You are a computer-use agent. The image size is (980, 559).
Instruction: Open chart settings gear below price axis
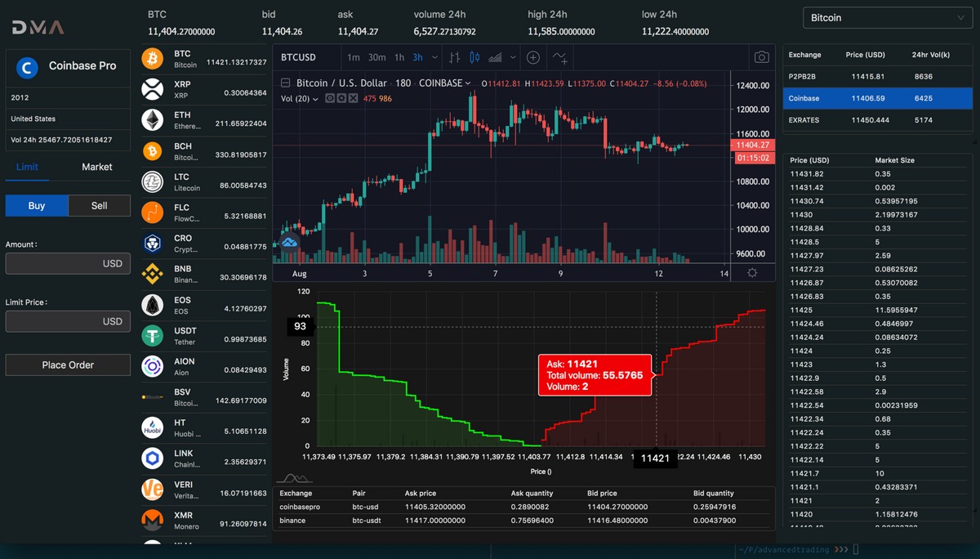tap(751, 273)
